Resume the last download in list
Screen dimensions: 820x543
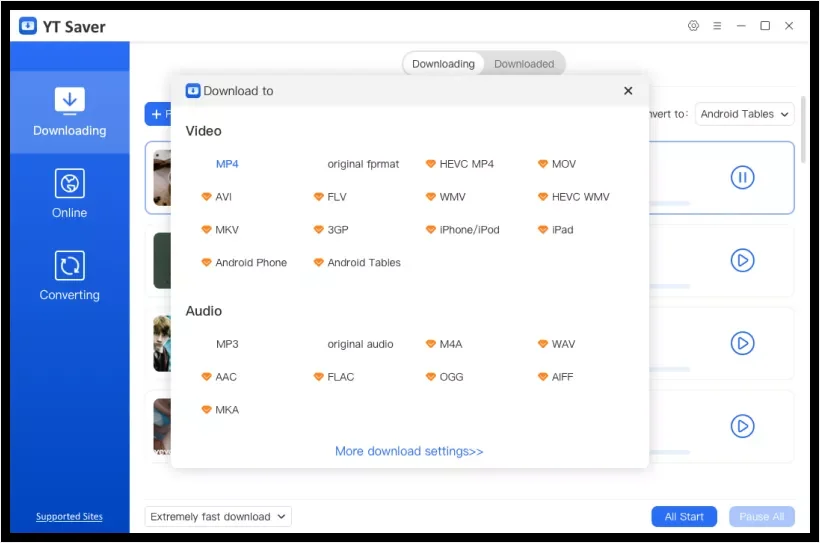pyautogui.click(x=741, y=427)
